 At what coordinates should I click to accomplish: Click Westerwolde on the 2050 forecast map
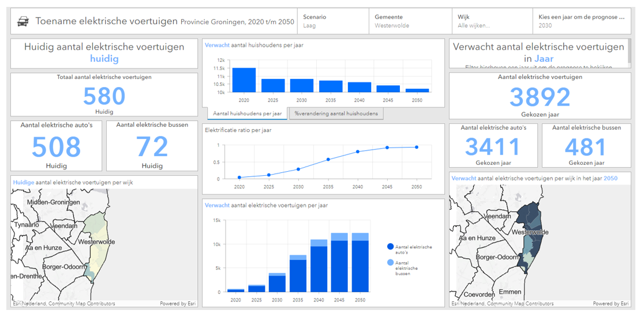click(x=530, y=232)
